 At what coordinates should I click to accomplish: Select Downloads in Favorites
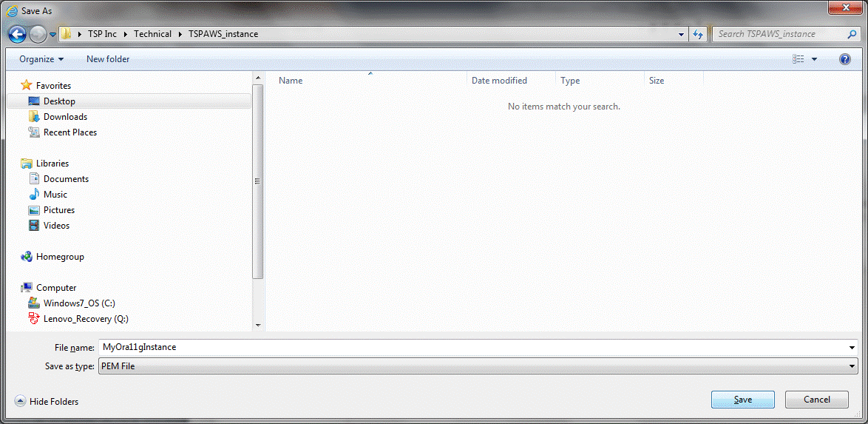(x=65, y=117)
